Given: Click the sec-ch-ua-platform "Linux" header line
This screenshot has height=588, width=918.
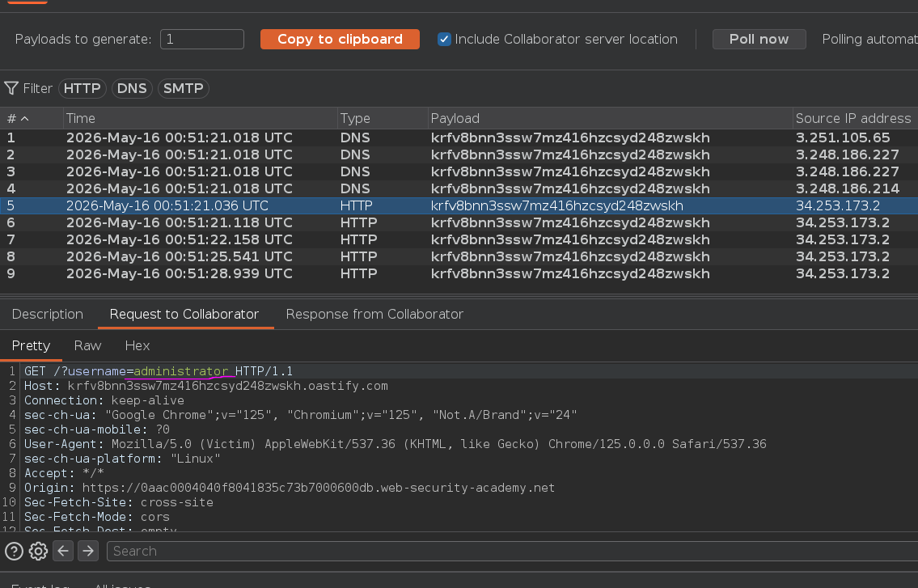Looking at the screenshot, I should coord(122,459).
